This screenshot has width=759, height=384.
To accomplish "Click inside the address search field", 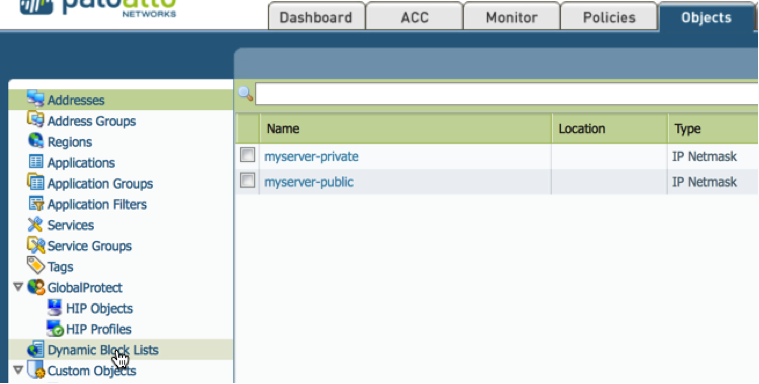I will pyautogui.click(x=506, y=94).
